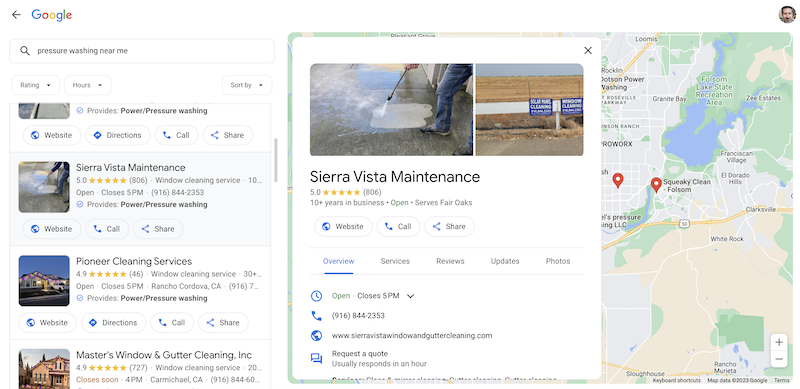Click Share button in the detail panel
This screenshot has width=800, height=389.
449,227
